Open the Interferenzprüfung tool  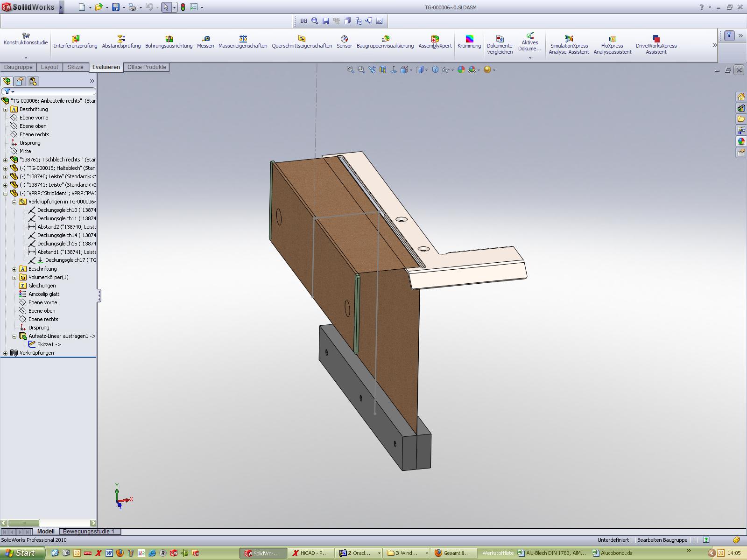pos(75,42)
